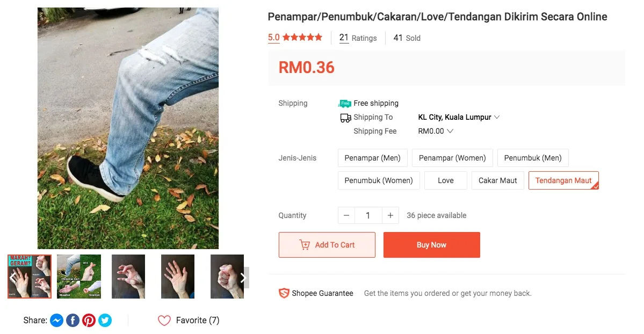Screen dimensions: 644x334
Task: Open the 21 Ratings section
Action: point(358,38)
